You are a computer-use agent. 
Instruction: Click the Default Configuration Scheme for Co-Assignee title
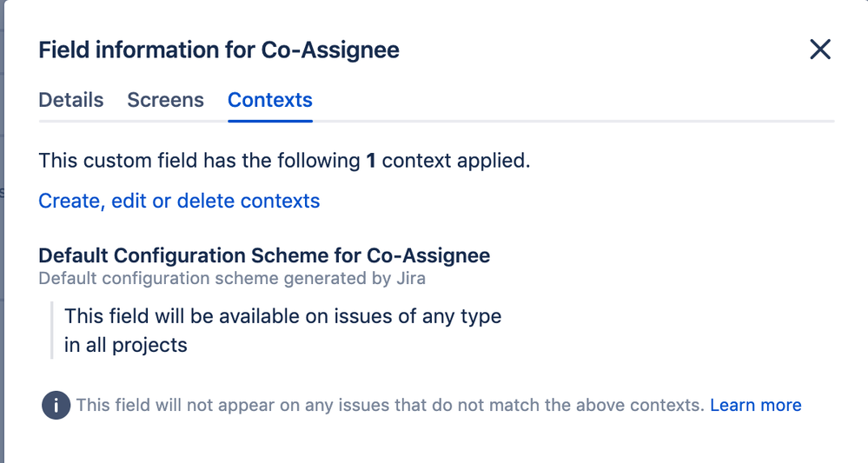point(264,255)
